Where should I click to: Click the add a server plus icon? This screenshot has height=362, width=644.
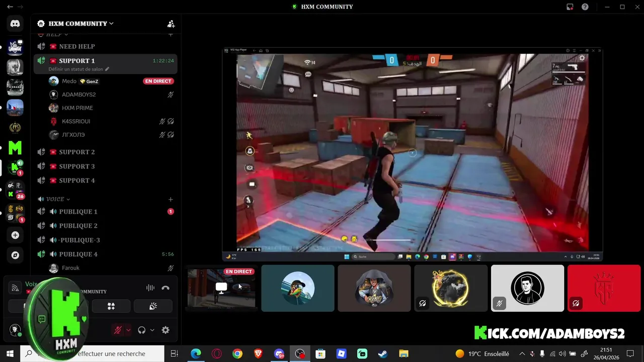pyautogui.click(x=15, y=235)
